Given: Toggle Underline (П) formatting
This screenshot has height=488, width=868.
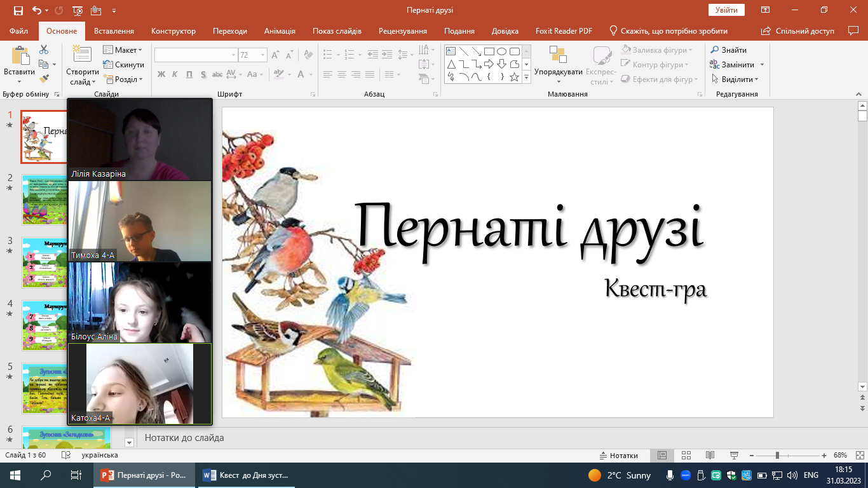Looking at the screenshot, I should tap(189, 74).
